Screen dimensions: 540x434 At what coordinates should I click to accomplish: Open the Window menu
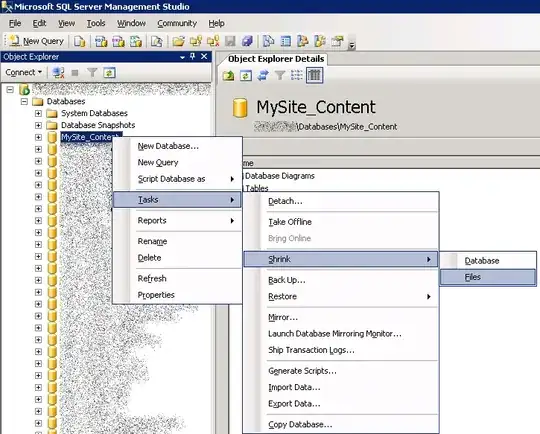[132, 23]
